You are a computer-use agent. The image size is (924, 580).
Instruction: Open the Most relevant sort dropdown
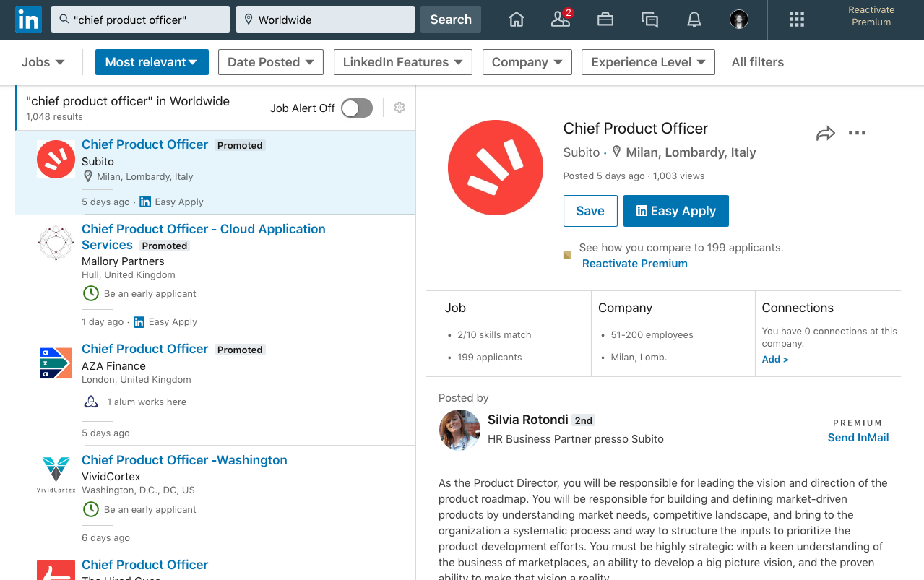click(x=152, y=62)
